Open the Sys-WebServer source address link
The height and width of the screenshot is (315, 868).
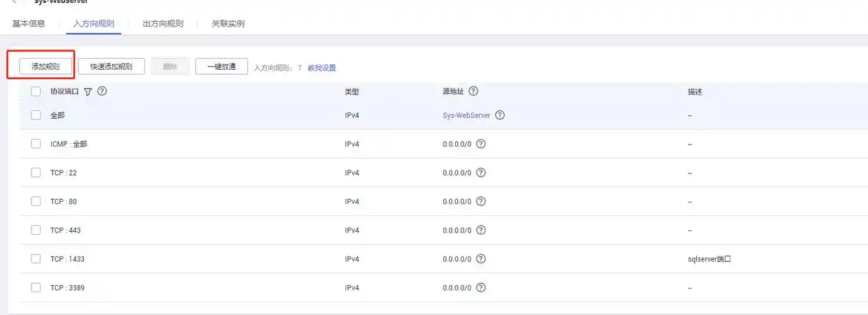(466, 115)
